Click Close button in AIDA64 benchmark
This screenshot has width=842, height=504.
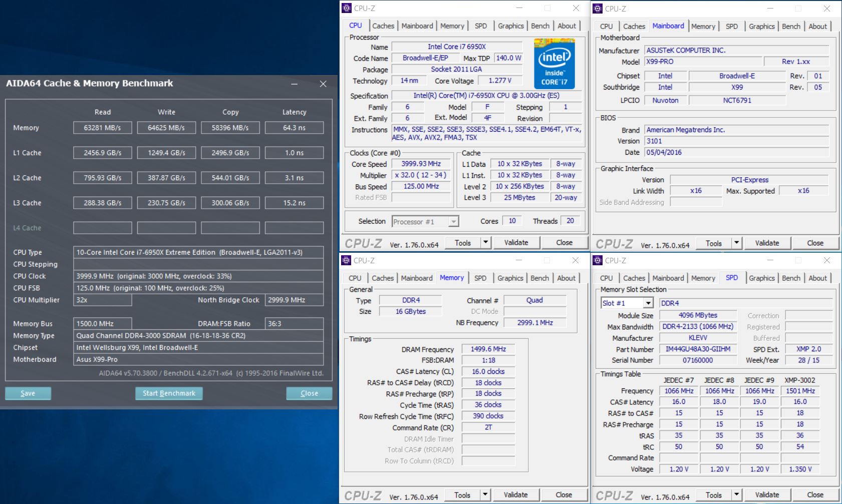(x=309, y=393)
